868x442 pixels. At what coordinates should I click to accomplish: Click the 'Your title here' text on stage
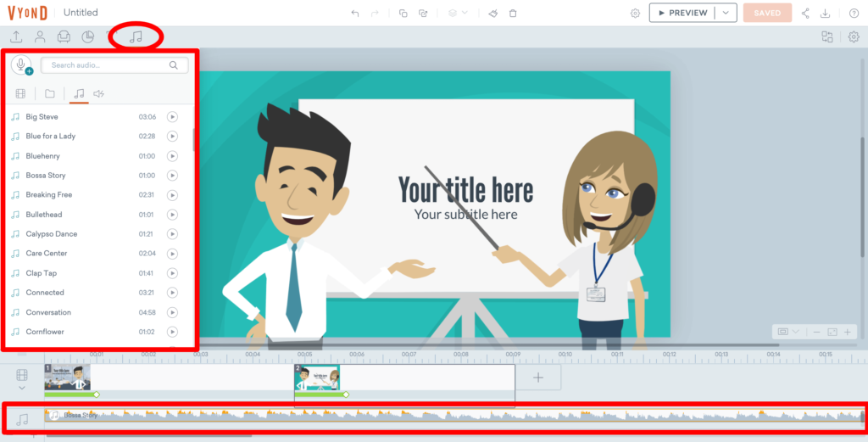[465, 190]
